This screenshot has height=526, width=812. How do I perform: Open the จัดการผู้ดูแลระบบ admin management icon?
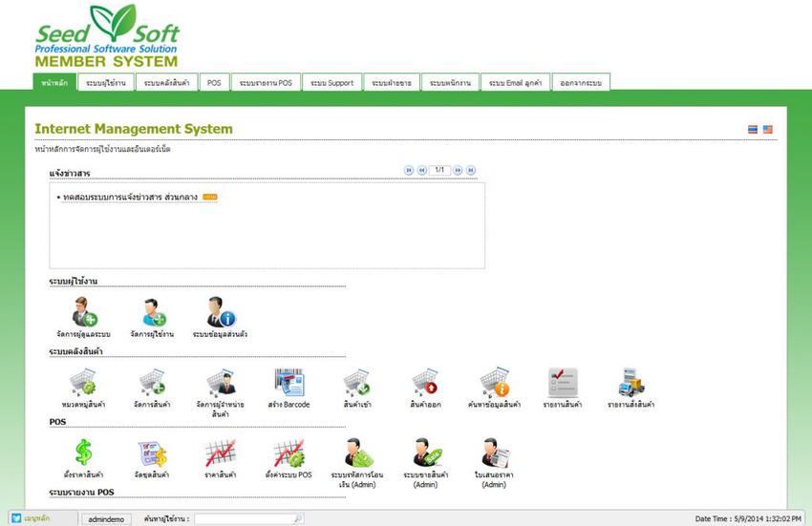click(84, 312)
